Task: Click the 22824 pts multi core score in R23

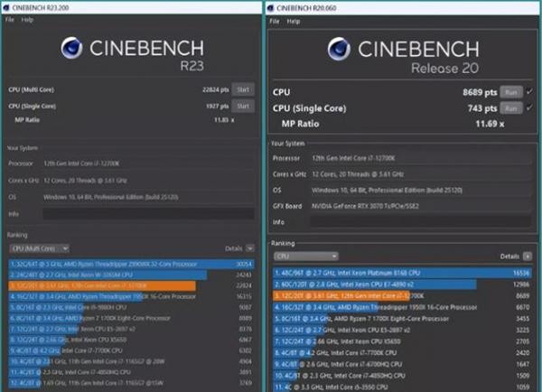Action: pyautogui.click(x=215, y=90)
